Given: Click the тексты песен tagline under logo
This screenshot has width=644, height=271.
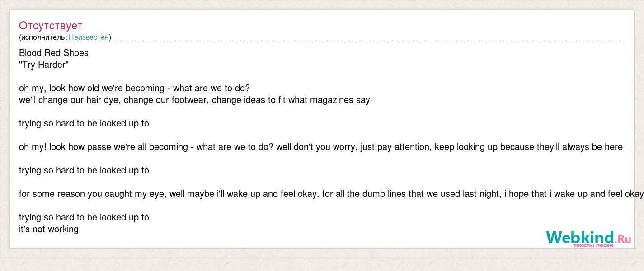Looking at the screenshot, I should point(593,245).
